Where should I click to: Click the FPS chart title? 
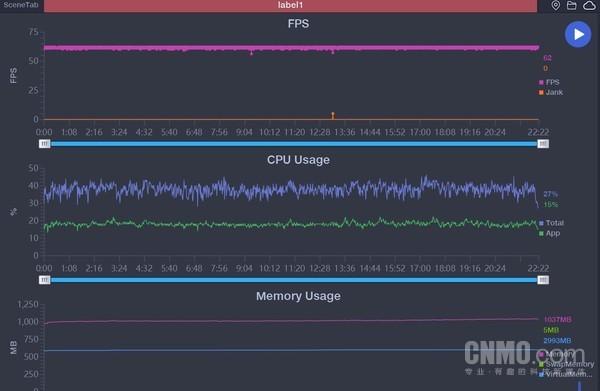(x=298, y=24)
